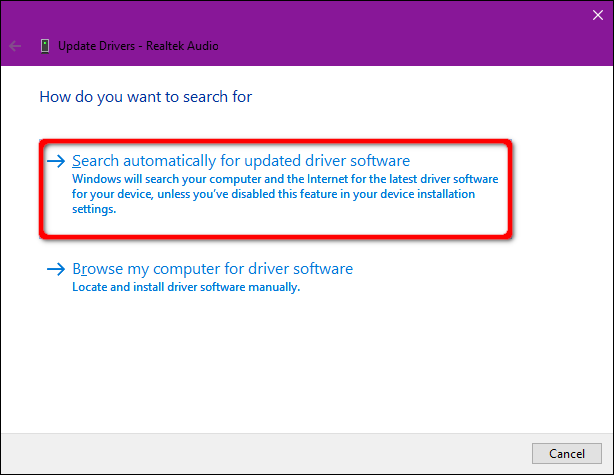Click the arrow icon beside Search automatically
This screenshot has width=614, height=475.
point(56,161)
